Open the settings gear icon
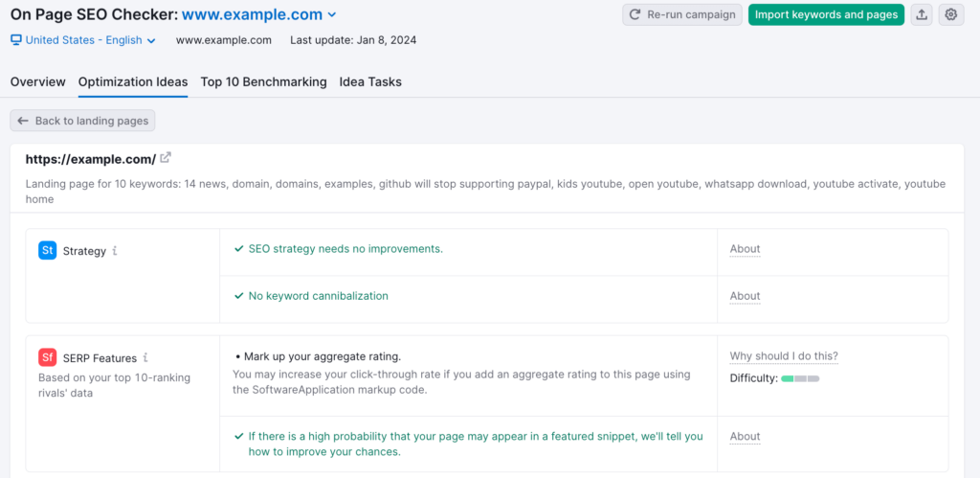This screenshot has height=478, width=980. [x=951, y=15]
